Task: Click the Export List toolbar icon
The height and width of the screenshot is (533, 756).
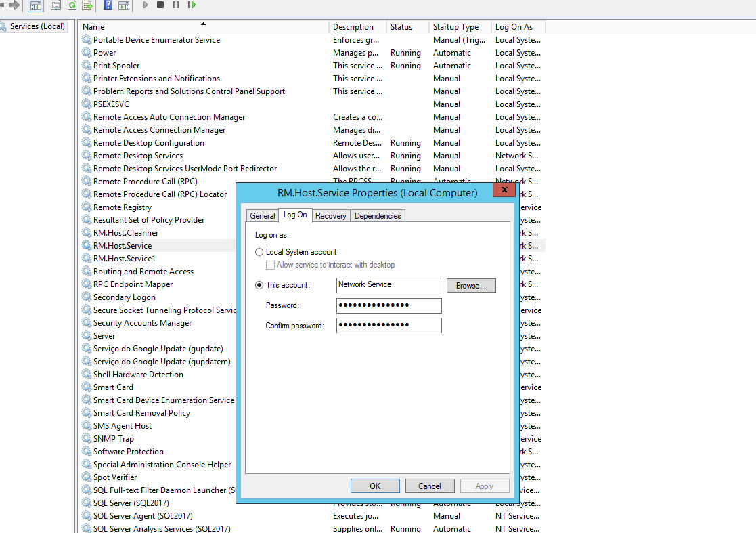Action: point(87,5)
